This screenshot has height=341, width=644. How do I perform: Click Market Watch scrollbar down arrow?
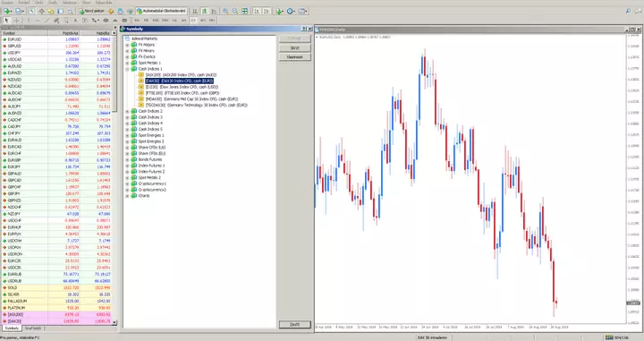click(114, 322)
